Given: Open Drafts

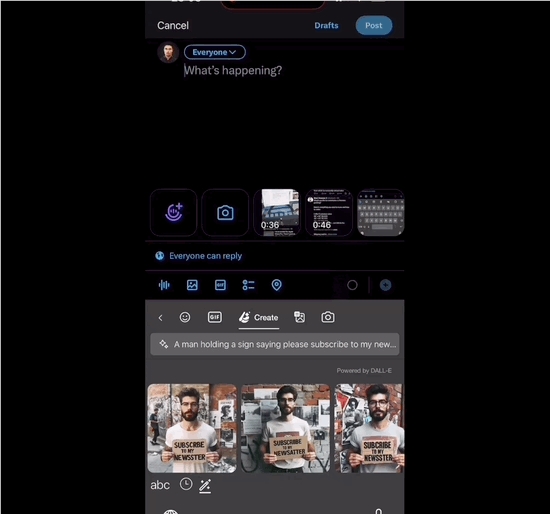Looking at the screenshot, I should pyautogui.click(x=326, y=25).
